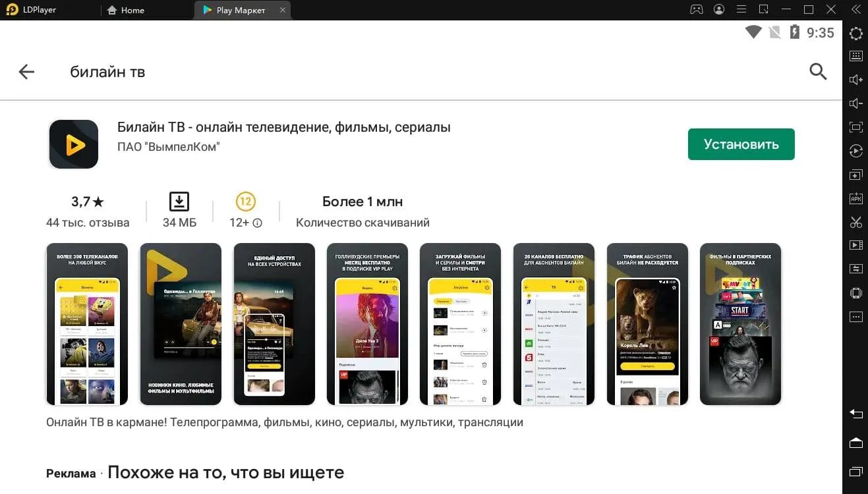Open the '20 каналов бесплатно' screenshot

[x=554, y=324]
